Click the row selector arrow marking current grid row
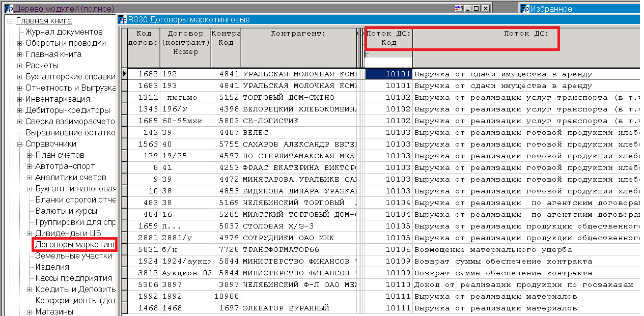Viewport: 644px width, 316px height. click(x=124, y=73)
